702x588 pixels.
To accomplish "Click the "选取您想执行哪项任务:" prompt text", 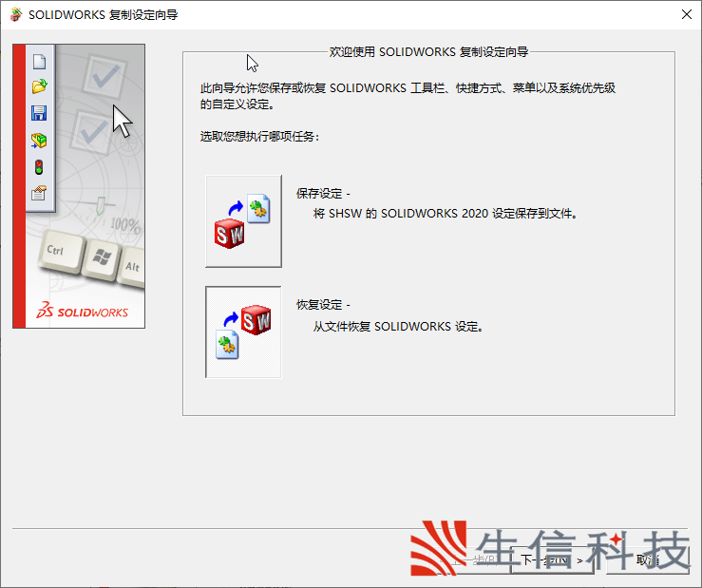I will click(x=259, y=137).
